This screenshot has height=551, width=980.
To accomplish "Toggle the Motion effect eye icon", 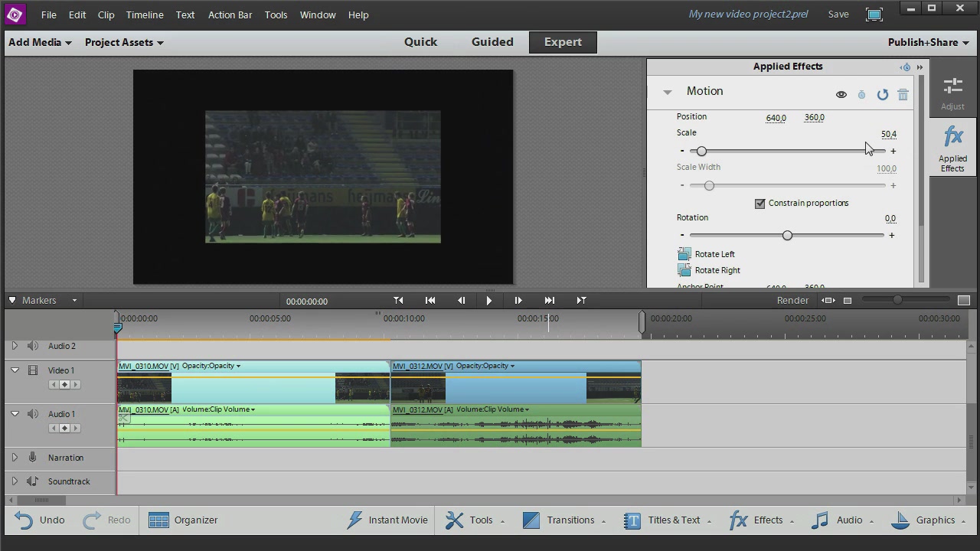I will [x=841, y=95].
